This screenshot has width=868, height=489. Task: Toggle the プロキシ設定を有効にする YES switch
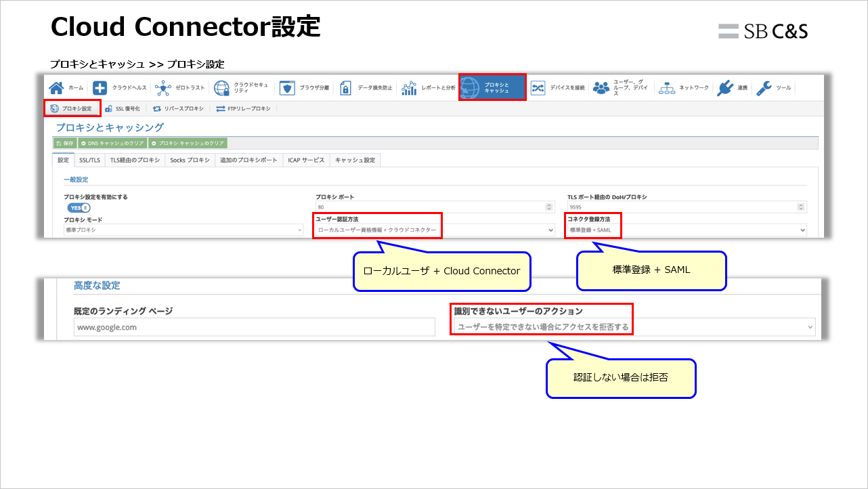(79, 208)
